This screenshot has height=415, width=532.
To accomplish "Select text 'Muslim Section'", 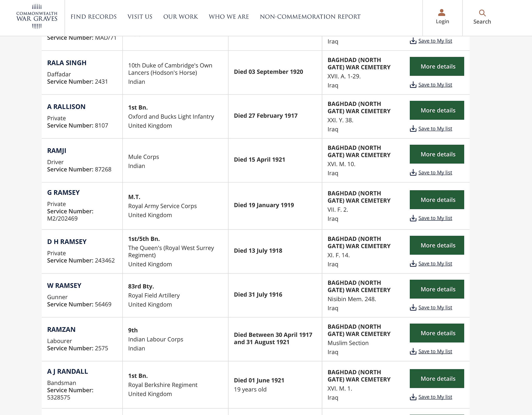I will click(x=348, y=343).
